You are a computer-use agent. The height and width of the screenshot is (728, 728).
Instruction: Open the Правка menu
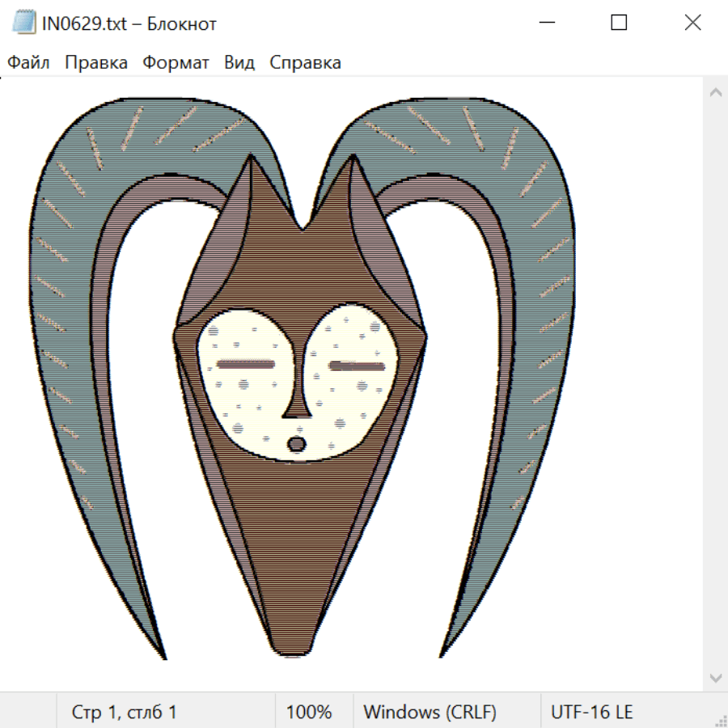[96, 62]
